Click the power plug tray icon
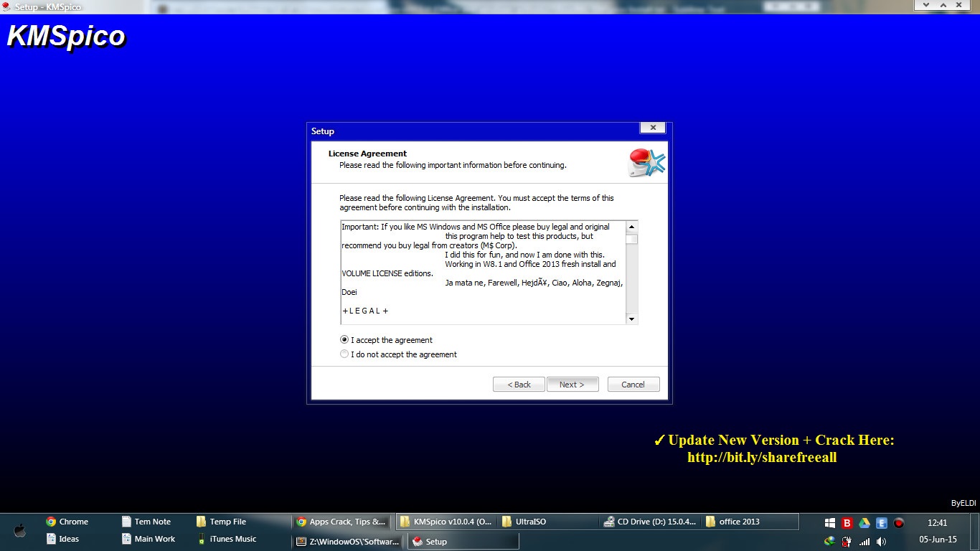 click(847, 541)
